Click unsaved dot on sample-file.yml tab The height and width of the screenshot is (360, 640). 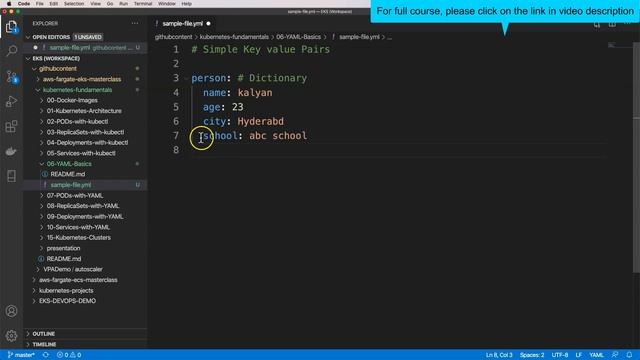click(x=209, y=24)
